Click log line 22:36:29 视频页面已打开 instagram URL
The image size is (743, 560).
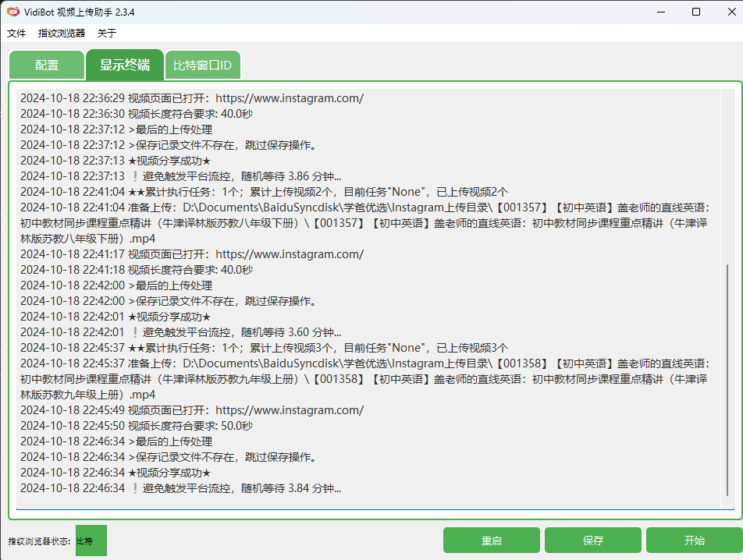coord(192,98)
